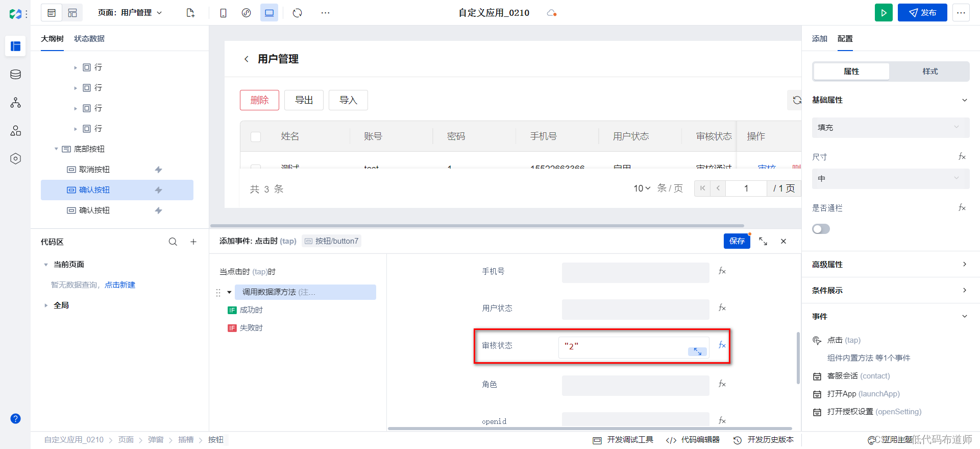The image size is (980, 449).
Task: Open the 填充 style dropdown
Action: tap(891, 128)
